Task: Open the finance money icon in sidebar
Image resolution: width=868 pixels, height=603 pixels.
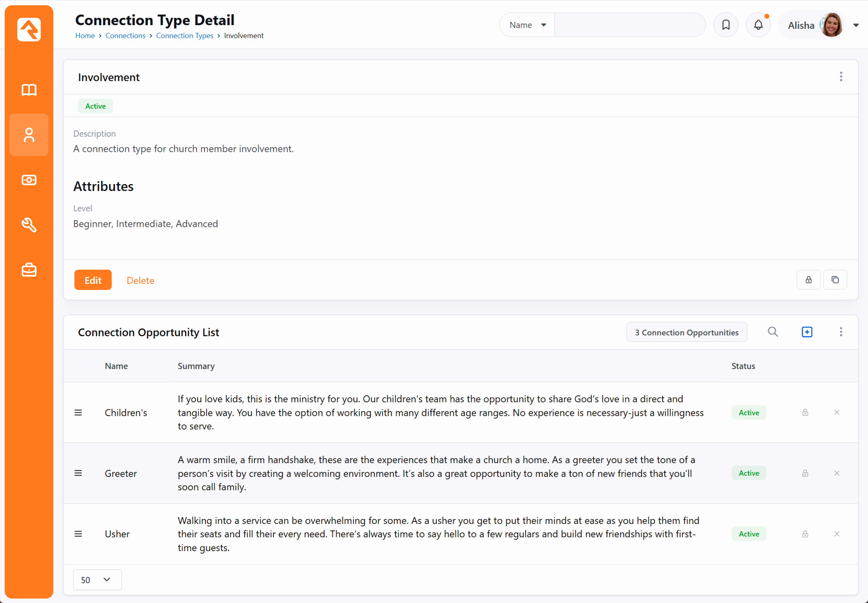Action: (x=29, y=180)
